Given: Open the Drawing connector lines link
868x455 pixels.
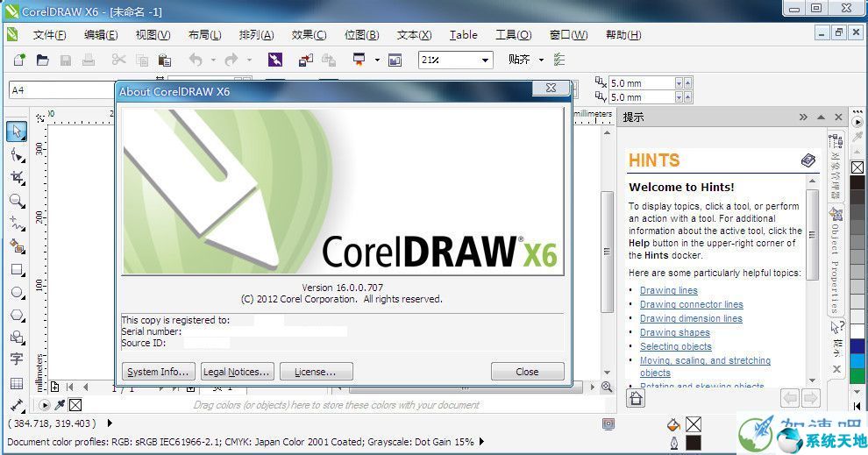Looking at the screenshot, I should click(692, 304).
